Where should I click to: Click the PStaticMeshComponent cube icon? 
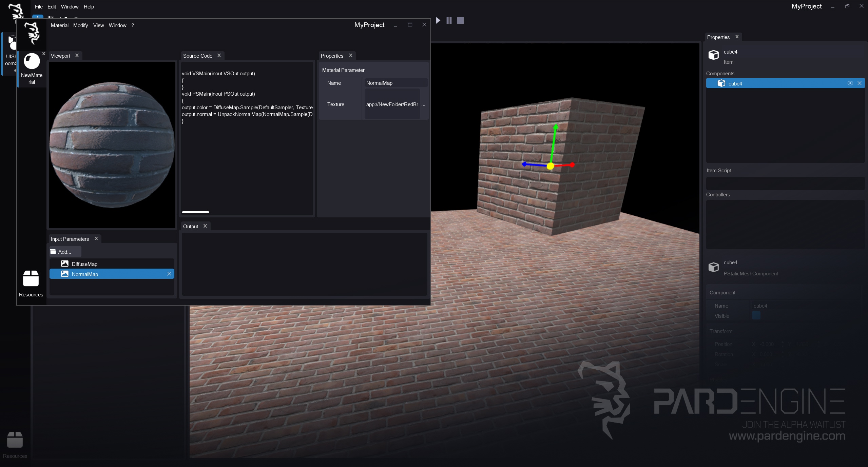click(714, 267)
